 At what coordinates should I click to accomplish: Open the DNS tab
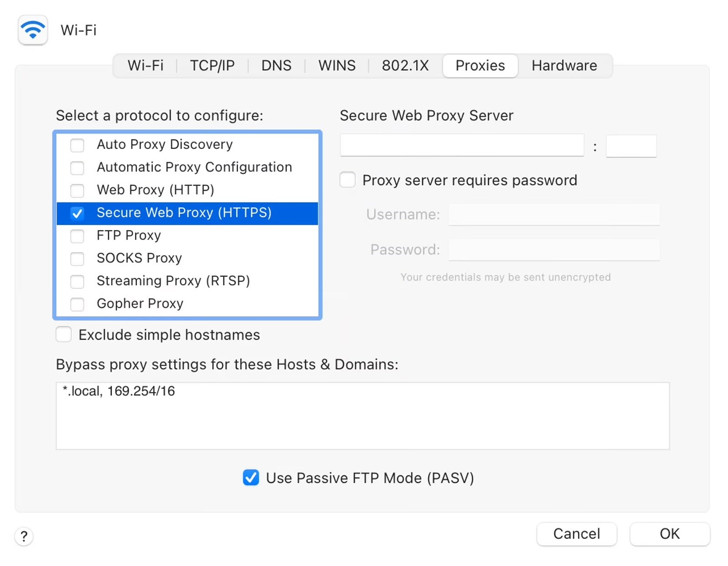click(276, 66)
